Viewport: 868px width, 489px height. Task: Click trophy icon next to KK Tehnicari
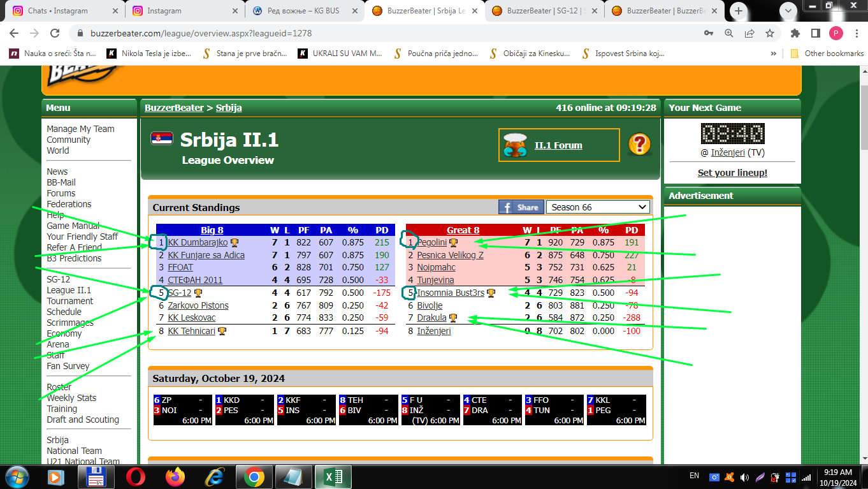[222, 331]
